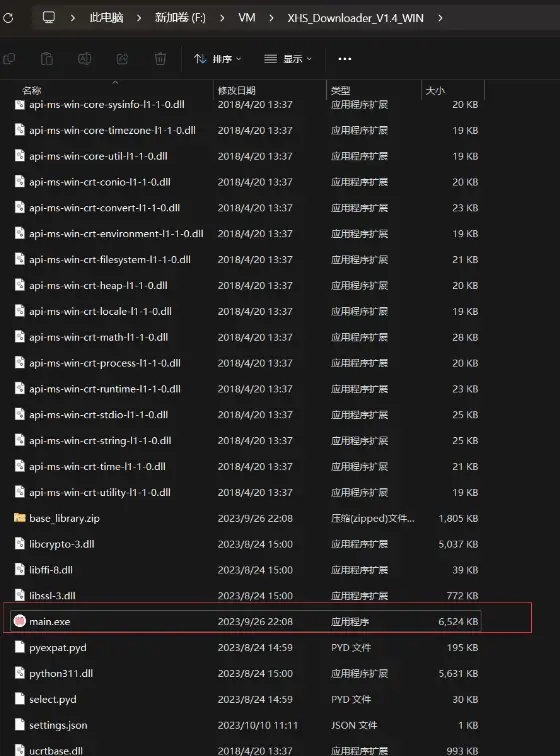Image resolution: width=560 pixels, height=756 pixels.
Task: Click the rename icon in toolbar
Action: [x=84, y=59]
